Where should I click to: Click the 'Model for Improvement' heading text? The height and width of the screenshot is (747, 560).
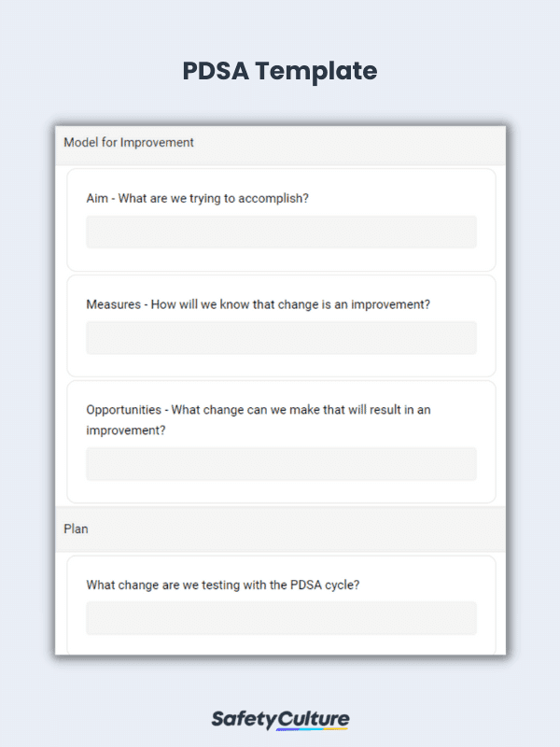point(129,143)
